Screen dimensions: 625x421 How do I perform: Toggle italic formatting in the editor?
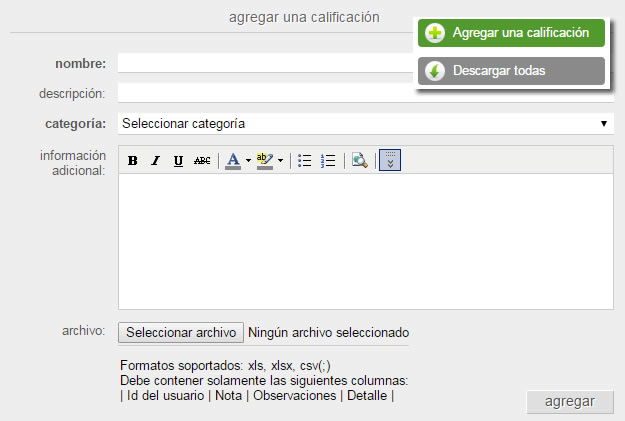(155, 161)
